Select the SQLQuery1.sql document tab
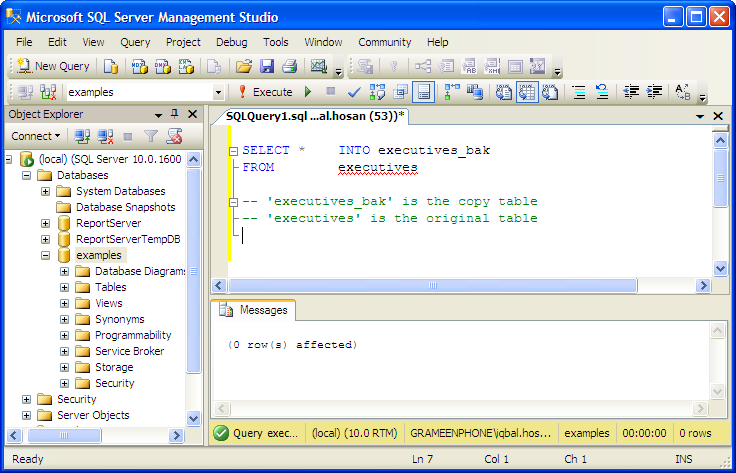The image size is (736, 473). pyautogui.click(x=315, y=116)
